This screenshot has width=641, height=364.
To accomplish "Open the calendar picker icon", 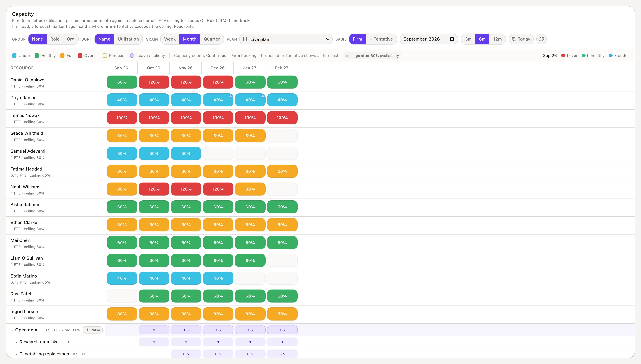I will pyautogui.click(x=452, y=39).
